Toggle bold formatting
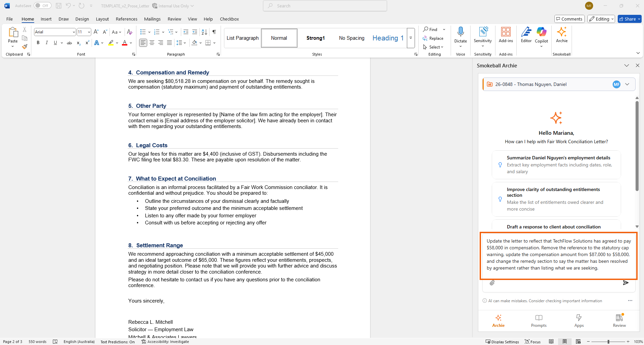This screenshot has height=345, width=644. click(38, 43)
